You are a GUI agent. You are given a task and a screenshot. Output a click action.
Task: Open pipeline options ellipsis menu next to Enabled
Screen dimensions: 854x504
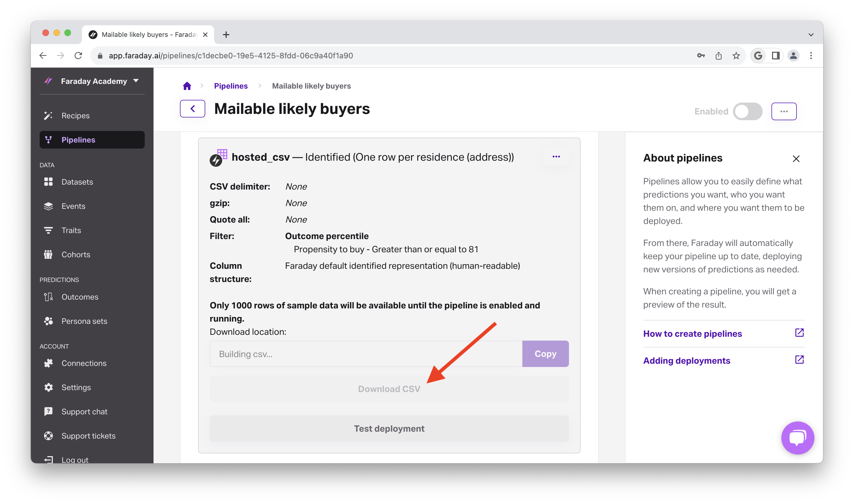[x=784, y=111]
